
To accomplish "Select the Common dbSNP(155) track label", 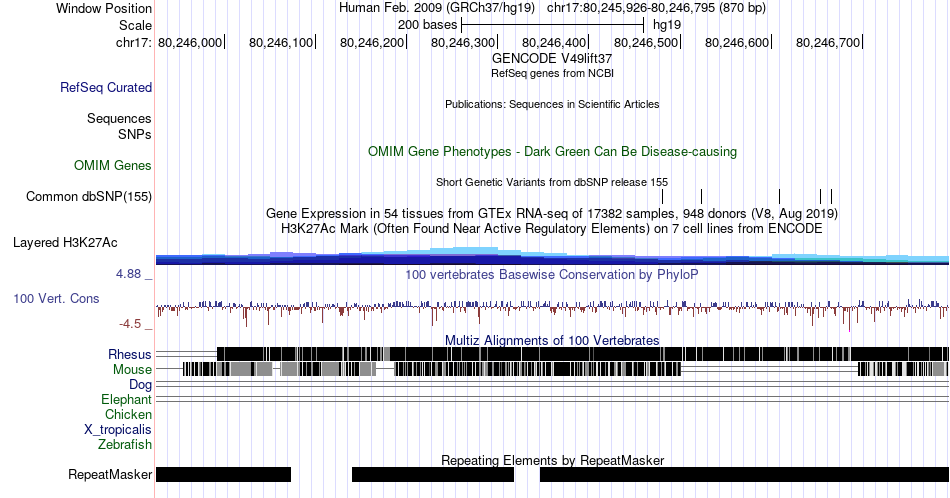I will [x=89, y=196].
